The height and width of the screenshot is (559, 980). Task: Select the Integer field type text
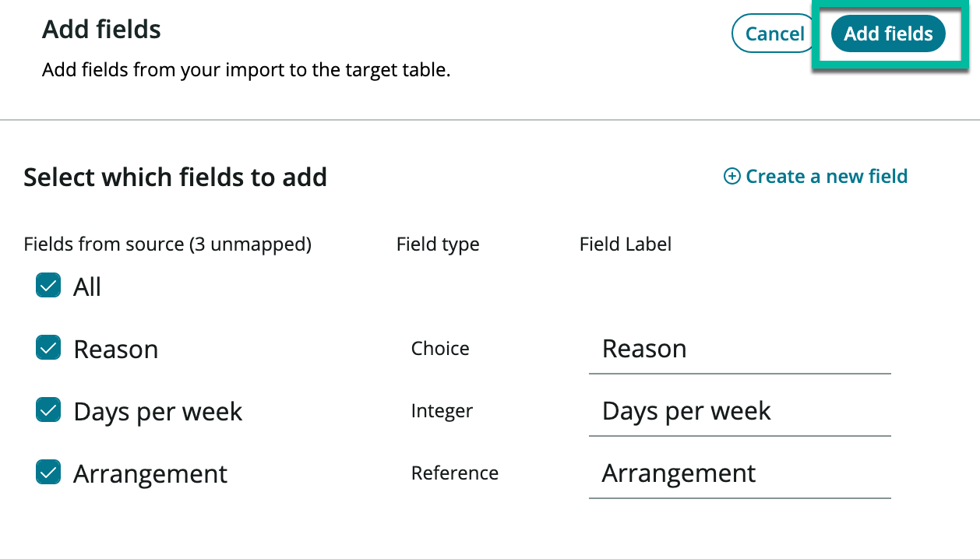tap(442, 410)
